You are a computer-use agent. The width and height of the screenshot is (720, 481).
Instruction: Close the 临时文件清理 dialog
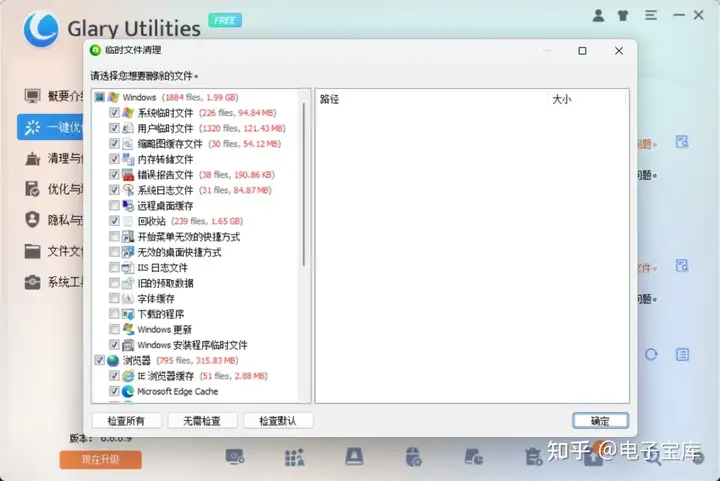pos(619,50)
